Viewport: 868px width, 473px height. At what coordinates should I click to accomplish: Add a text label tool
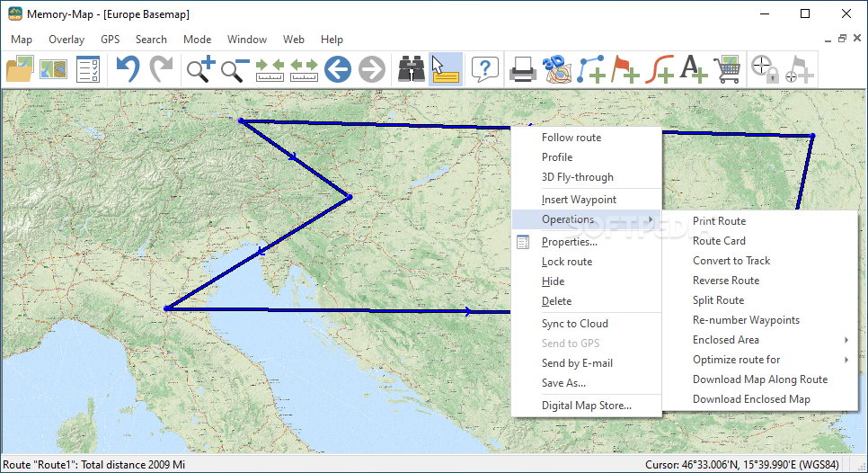[x=693, y=69]
